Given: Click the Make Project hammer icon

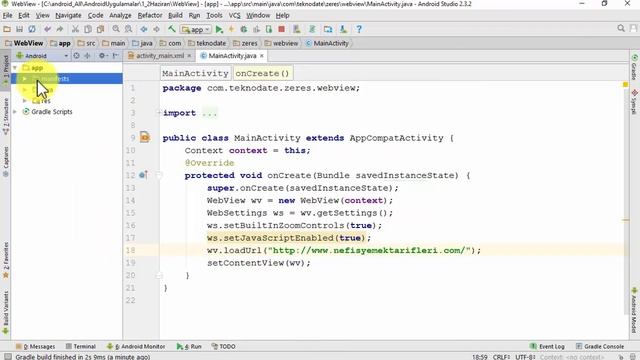Looking at the screenshot, I should (172, 29).
